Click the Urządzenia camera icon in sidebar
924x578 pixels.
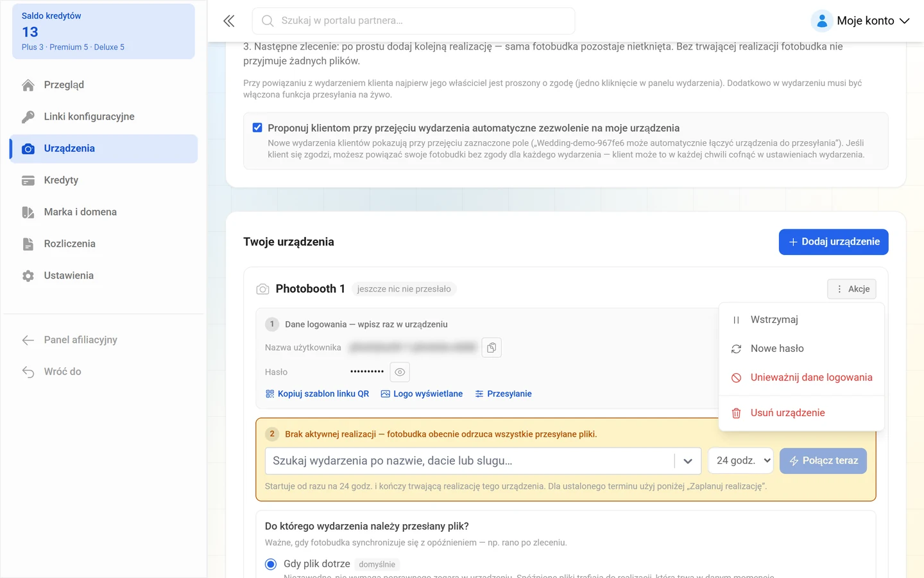tap(28, 149)
